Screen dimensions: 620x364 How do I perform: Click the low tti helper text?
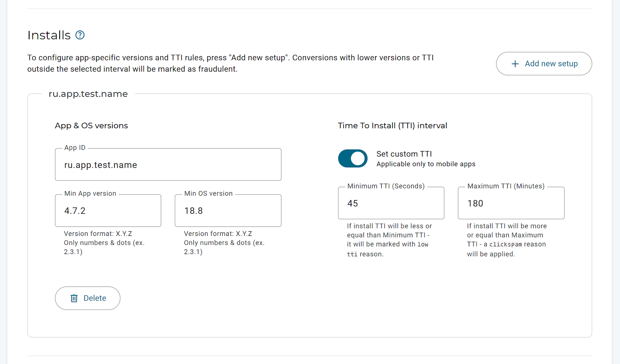coord(389,240)
